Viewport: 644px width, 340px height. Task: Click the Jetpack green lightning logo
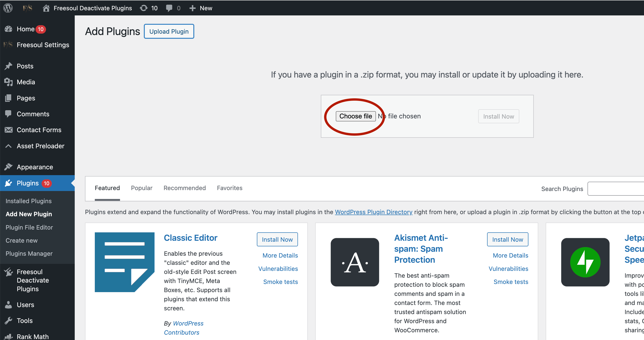click(585, 262)
